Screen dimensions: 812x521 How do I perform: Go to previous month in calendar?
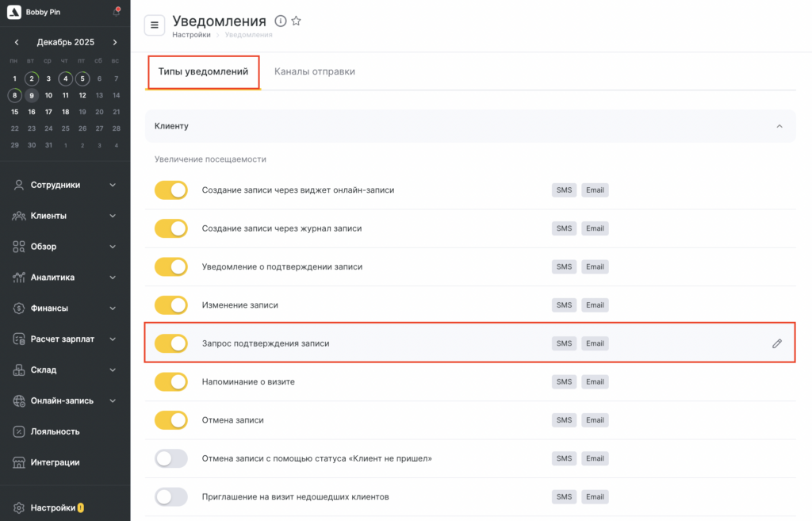point(16,42)
